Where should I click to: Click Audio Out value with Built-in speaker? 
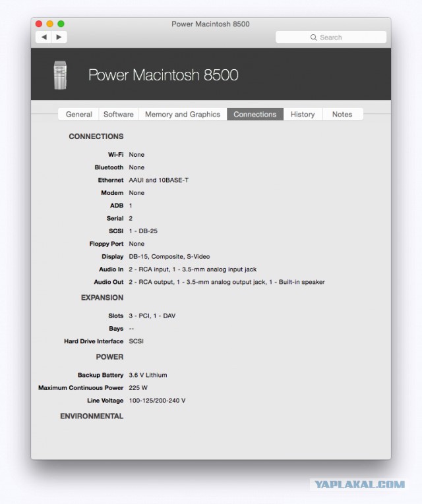(x=227, y=282)
